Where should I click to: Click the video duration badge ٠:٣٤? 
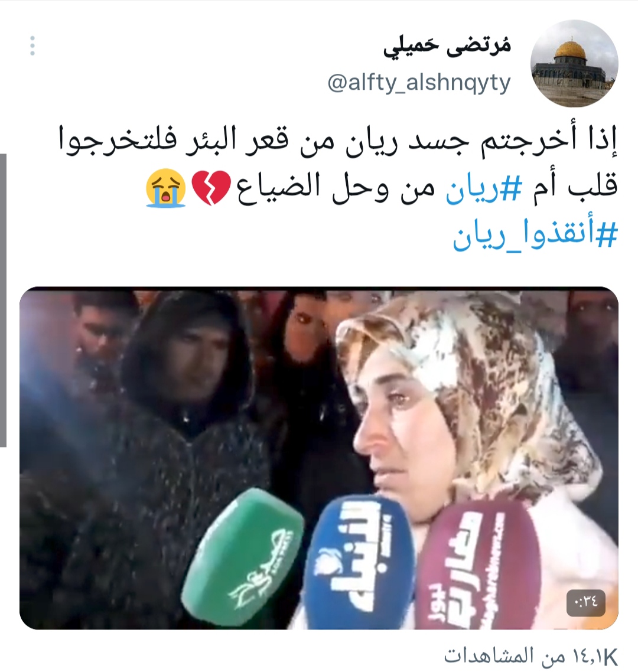pos(585,602)
